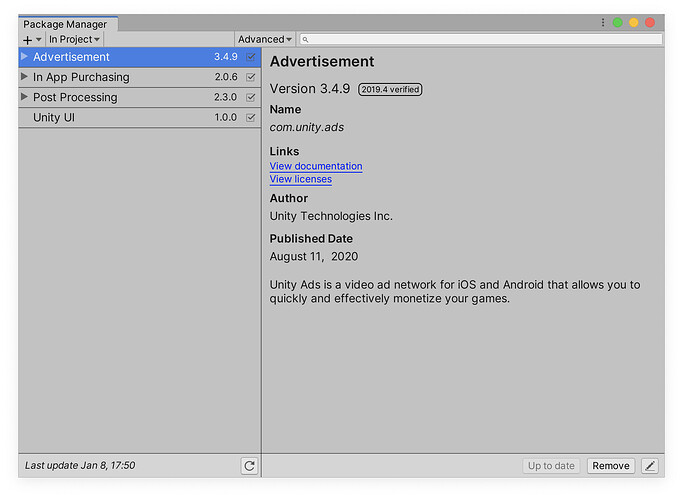The width and height of the screenshot is (683, 499).
Task: Open the Advanced dropdown menu
Action: pos(265,40)
